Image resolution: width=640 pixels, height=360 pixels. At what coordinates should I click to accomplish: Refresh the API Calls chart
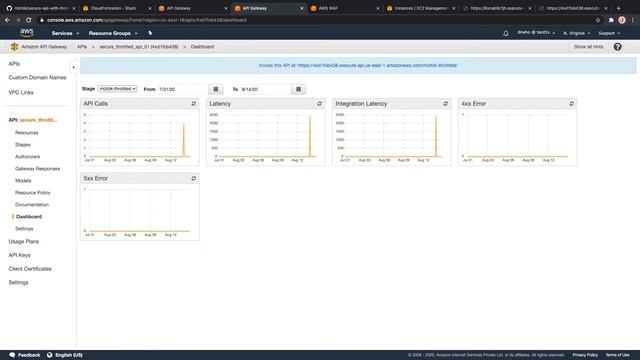(193, 104)
